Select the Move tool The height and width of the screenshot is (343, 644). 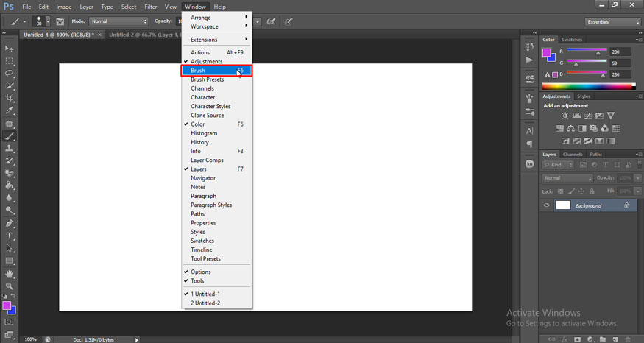click(10, 49)
